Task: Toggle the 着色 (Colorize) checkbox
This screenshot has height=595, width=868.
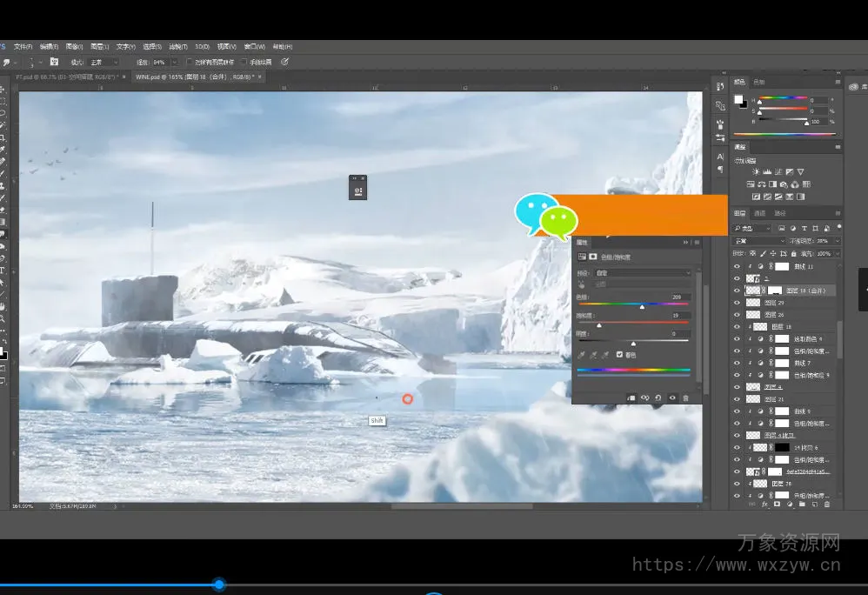Action: click(x=619, y=355)
